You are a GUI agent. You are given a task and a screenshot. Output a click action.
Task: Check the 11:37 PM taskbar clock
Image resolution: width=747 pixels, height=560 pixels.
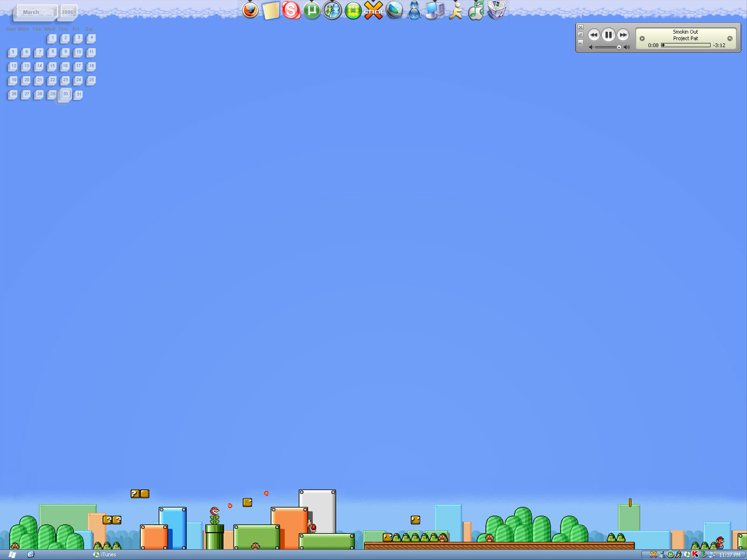coord(730,555)
